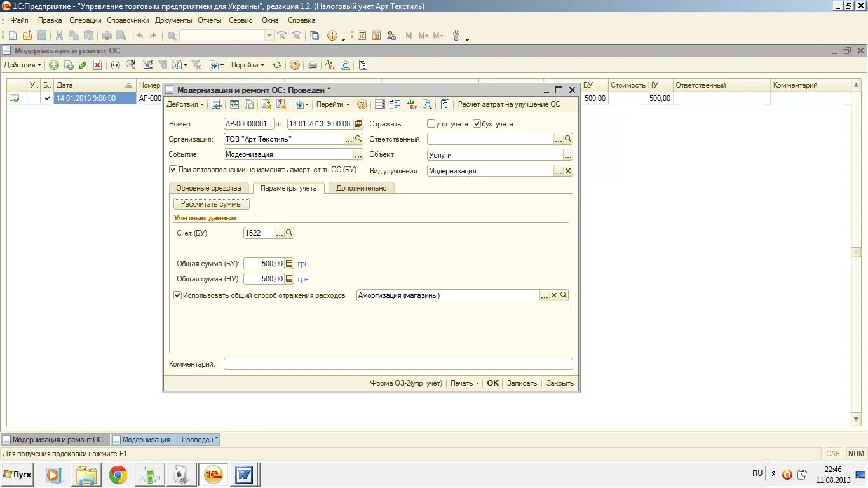Click the printer icon in list toolbar

pos(313,65)
